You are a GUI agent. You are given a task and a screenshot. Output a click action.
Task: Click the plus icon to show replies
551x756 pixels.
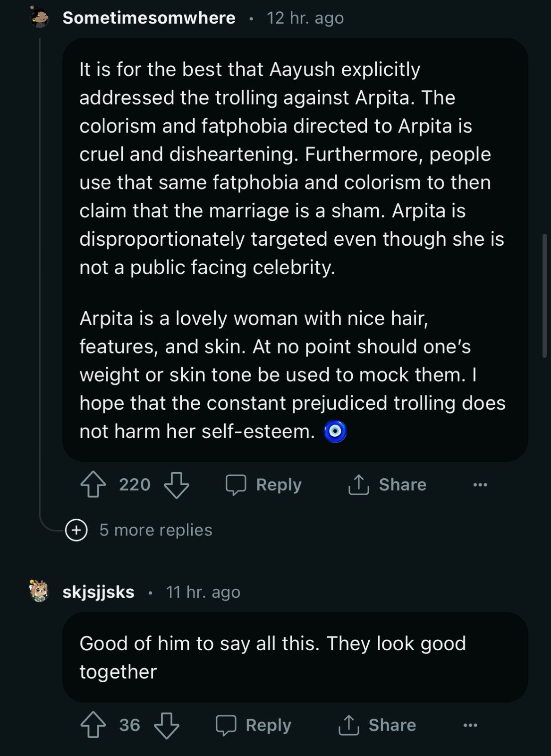pos(76,530)
